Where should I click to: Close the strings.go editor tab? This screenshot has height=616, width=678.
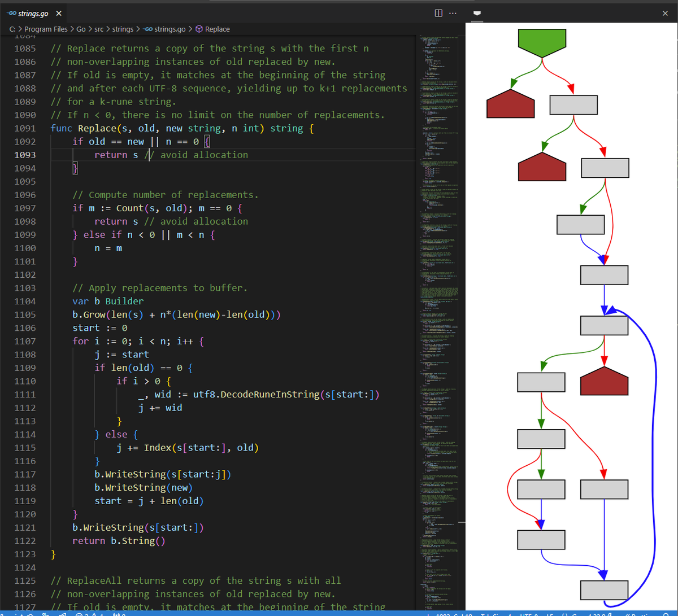(59, 13)
